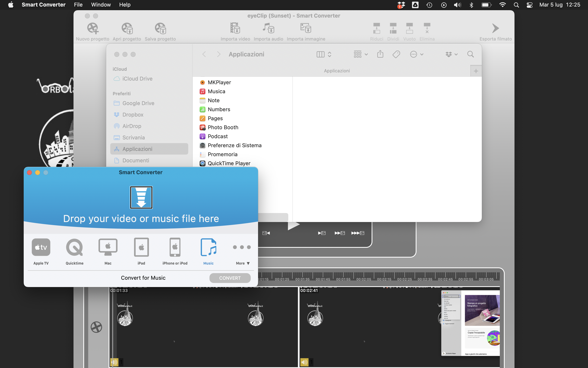The height and width of the screenshot is (368, 588).
Task: Open the Smart Converter app menu
Action: click(x=43, y=5)
